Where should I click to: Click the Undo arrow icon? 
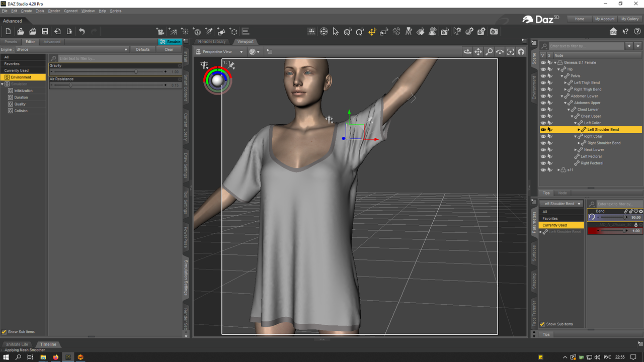pyautogui.click(x=82, y=31)
